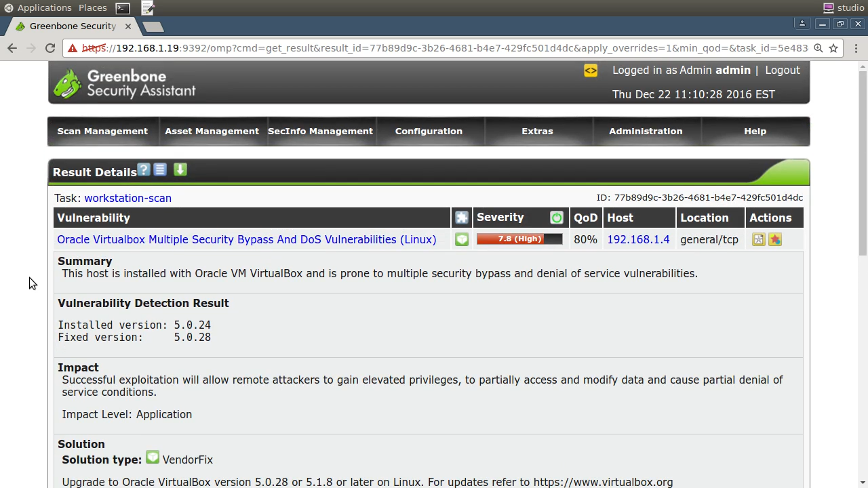Click the general/tcp location value
This screenshot has width=868, height=488.
pyautogui.click(x=709, y=239)
